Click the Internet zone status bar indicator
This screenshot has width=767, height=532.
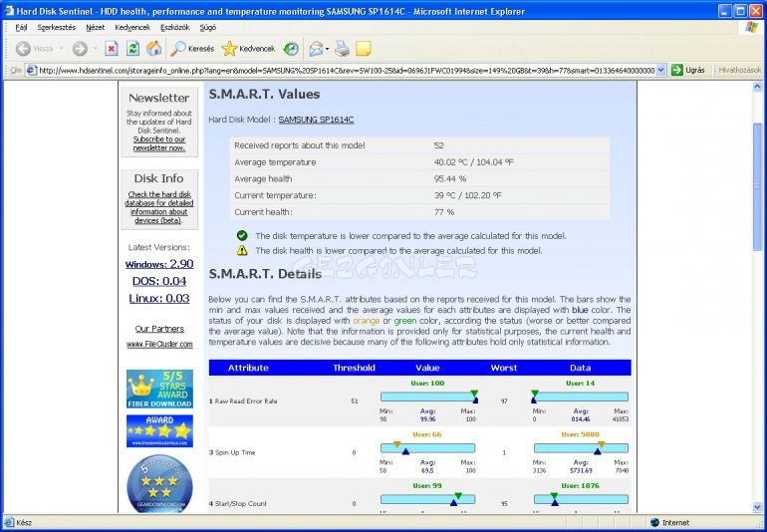[x=669, y=523]
